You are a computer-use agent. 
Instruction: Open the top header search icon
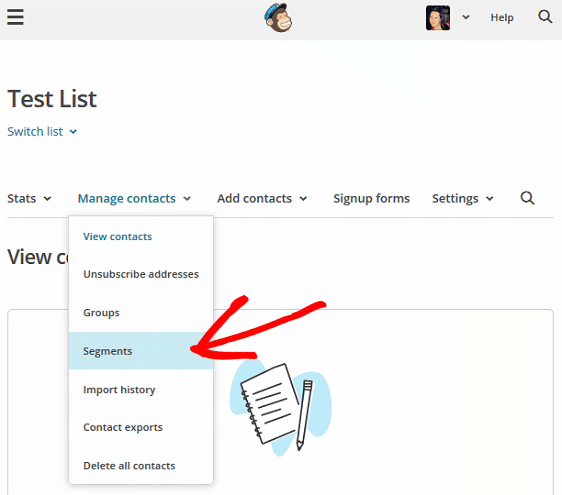[x=545, y=16]
